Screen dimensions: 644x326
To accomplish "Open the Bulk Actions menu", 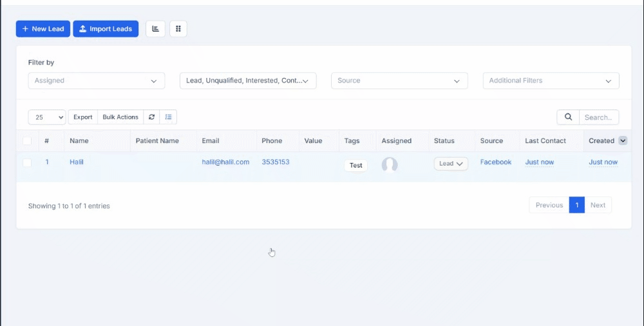I will 120,117.
